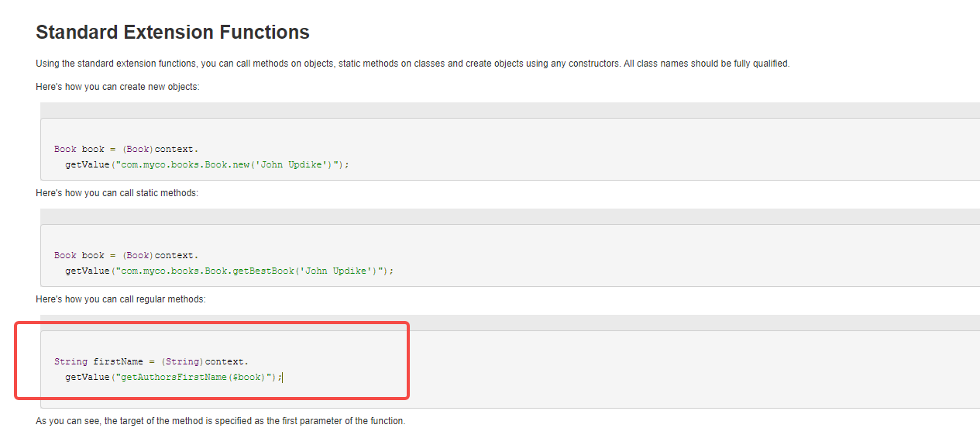Click the intro paragraph about standard extension functions
The image size is (980, 435).
click(412, 64)
